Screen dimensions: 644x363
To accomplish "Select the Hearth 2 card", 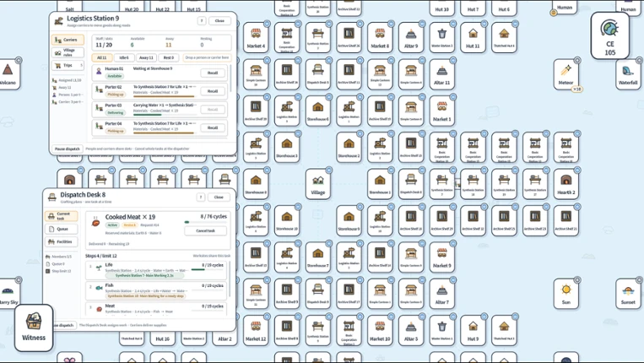I will point(566,184).
